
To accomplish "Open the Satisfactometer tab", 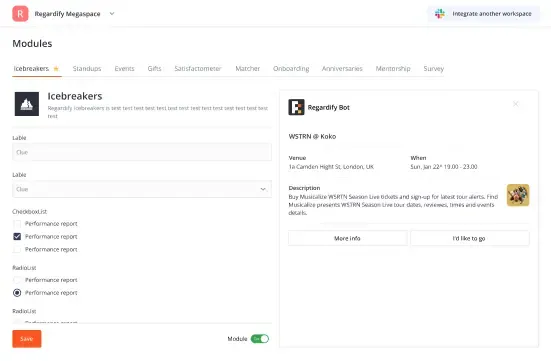I will 198,69.
